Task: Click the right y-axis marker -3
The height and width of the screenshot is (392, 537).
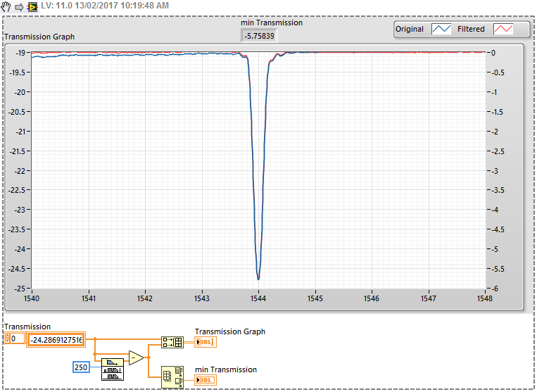Action: pos(495,171)
